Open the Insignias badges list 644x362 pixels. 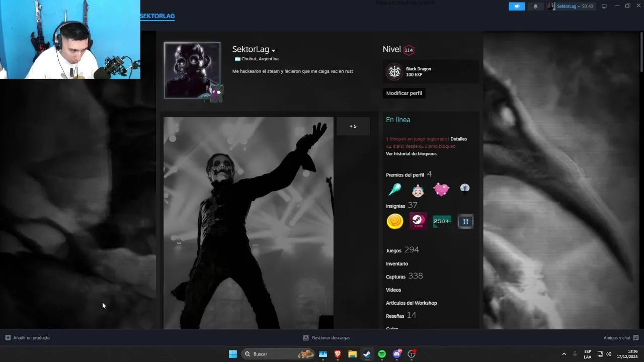pyautogui.click(x=395, y=206)
